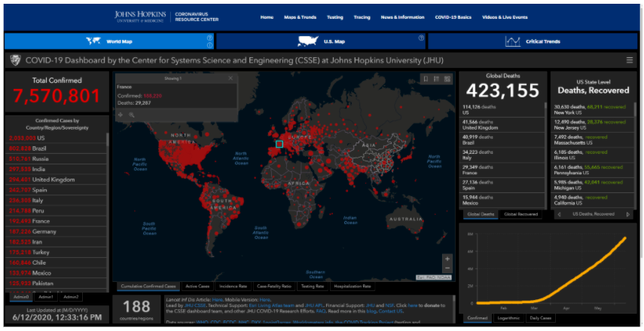This screenshot has height=331, width=644.
Task: Open Videos & Live Events menu
Action: (505, 17)
